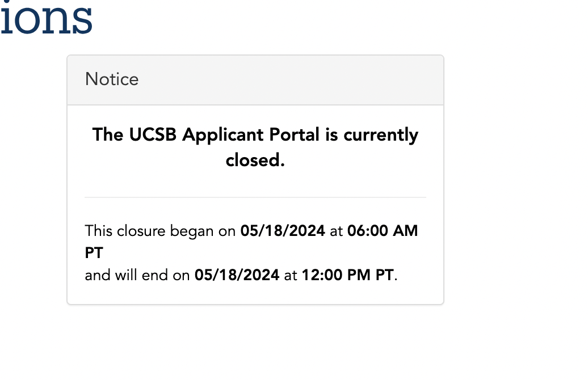The image size is (588, 380).
Task: Click the word "The" starting the bold message
Action: (108, 135)
